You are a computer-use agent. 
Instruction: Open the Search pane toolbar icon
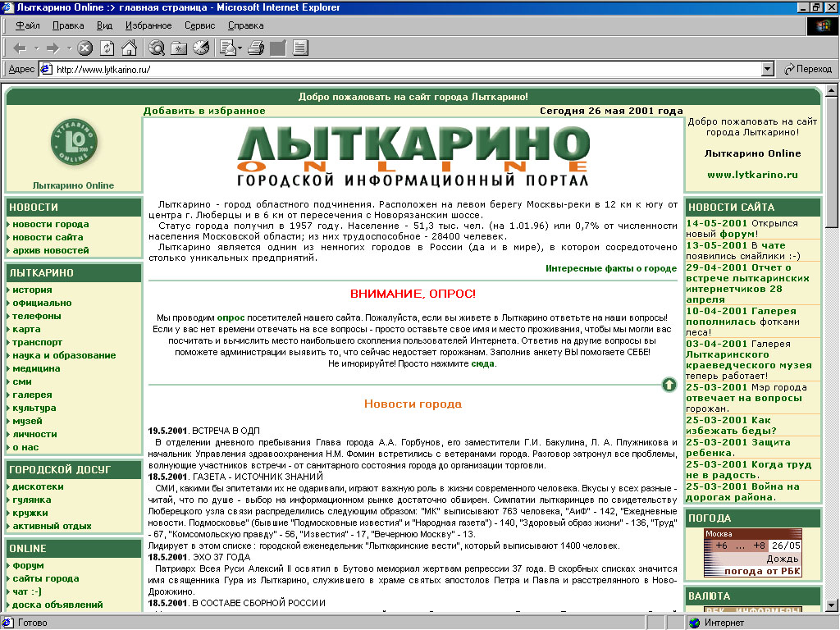coord(157,48)
